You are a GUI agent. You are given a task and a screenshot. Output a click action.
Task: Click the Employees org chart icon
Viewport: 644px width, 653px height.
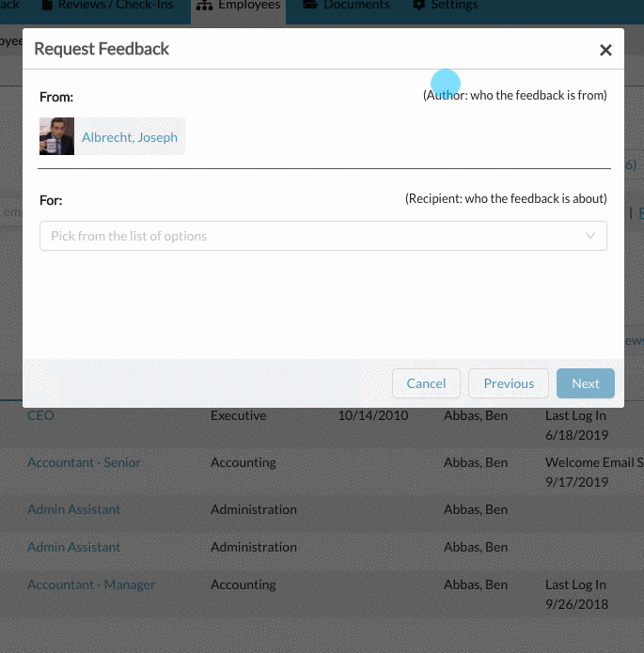pyautogui.click(x=204, y=6)
